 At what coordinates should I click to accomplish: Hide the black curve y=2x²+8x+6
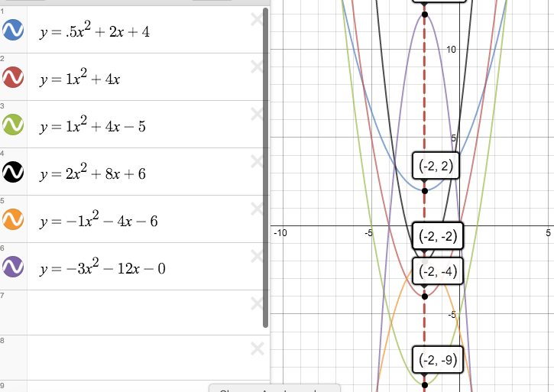coord(13,172)
